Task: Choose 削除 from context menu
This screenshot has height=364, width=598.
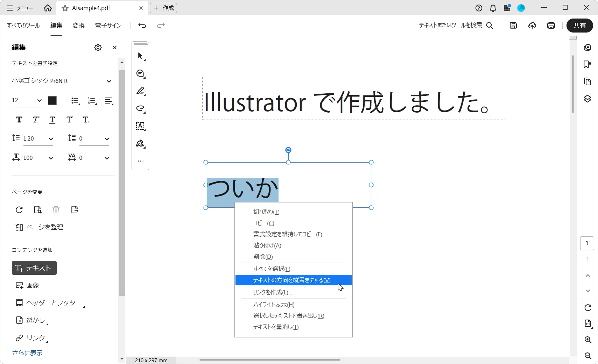Action: click(x=293, y=257)
